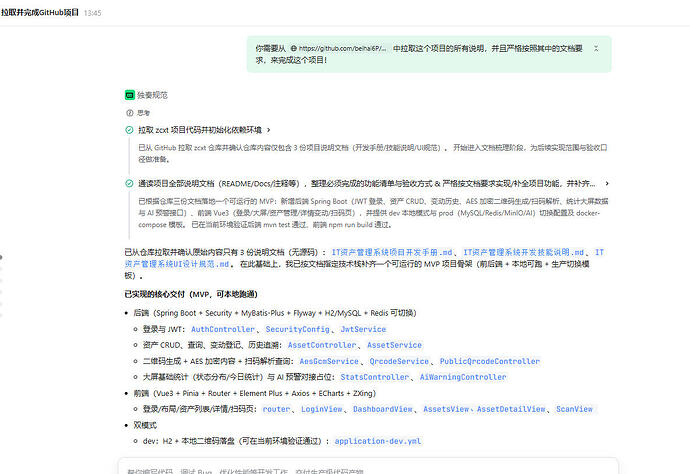The height and width of the screenshot is (474, 690).
Task: Open the AesGcmService code link
Action: (x=329, y=361)
